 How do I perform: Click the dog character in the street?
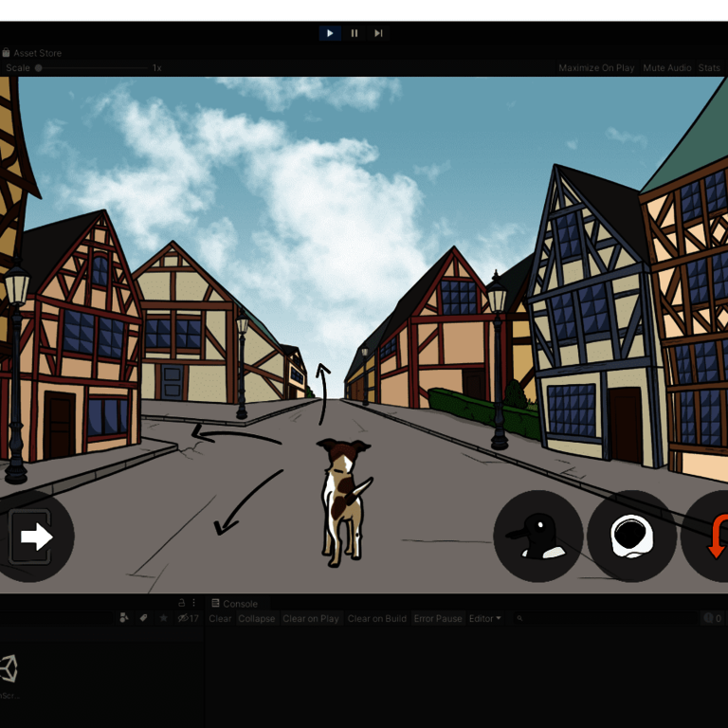point(343,502)
